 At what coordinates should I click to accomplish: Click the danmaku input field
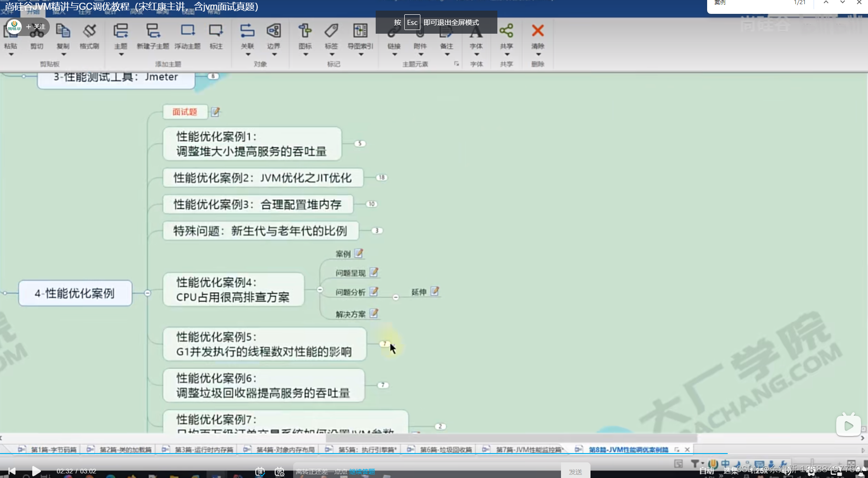click(426, 472)
